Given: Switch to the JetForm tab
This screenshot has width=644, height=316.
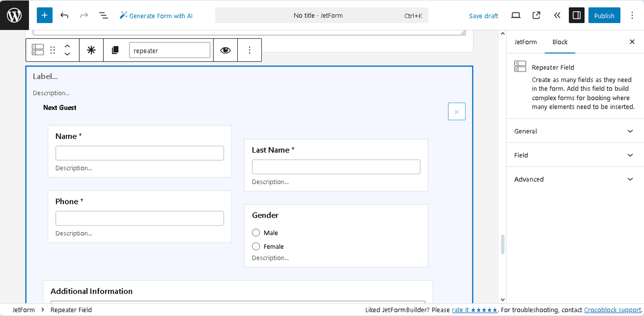Looking at the screenshot, I should (x=525, y=42).
